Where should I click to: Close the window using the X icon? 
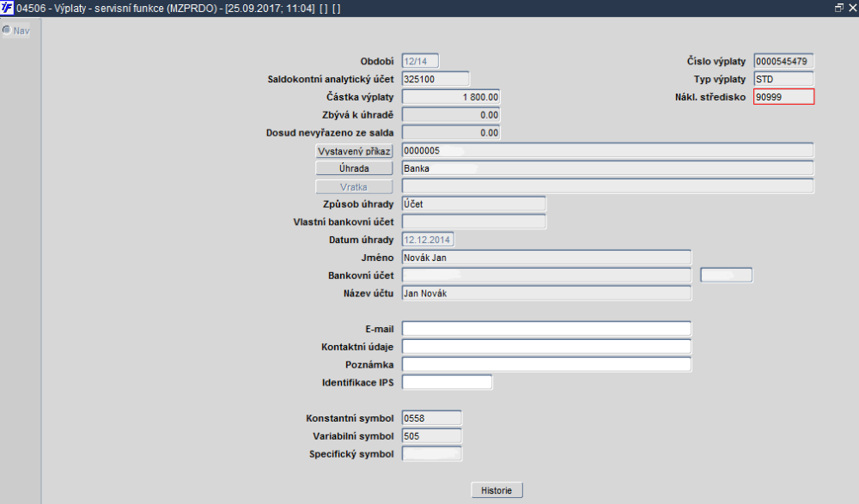coord(852,8)
